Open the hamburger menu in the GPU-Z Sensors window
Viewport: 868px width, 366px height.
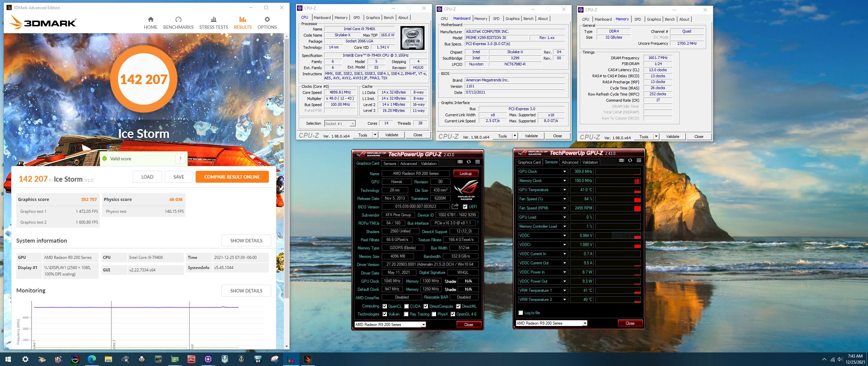(x=639, y=161)
